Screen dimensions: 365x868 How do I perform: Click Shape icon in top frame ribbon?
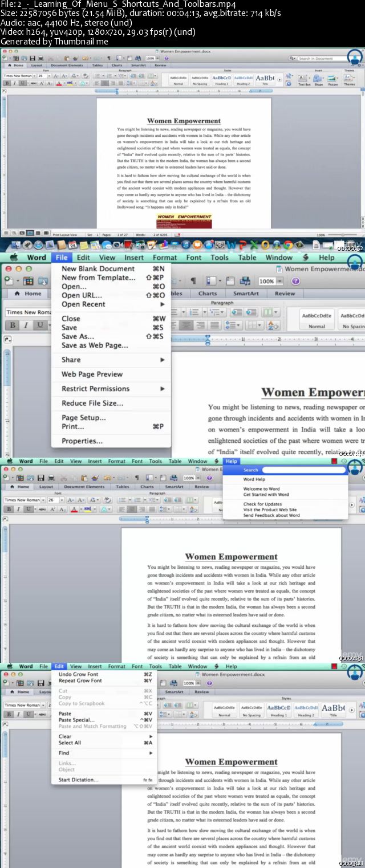click(x=318, y=79)
